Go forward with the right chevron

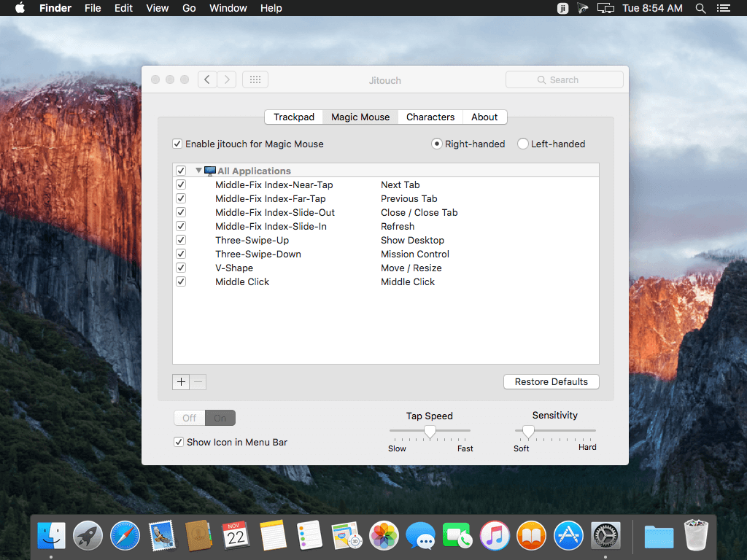[x=228, y=79]
